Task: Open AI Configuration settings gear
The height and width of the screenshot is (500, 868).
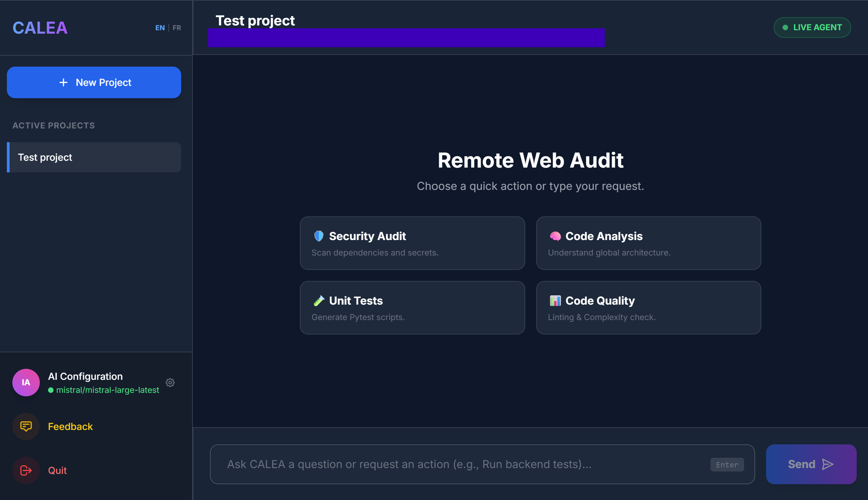Action: tap(170, 383)
